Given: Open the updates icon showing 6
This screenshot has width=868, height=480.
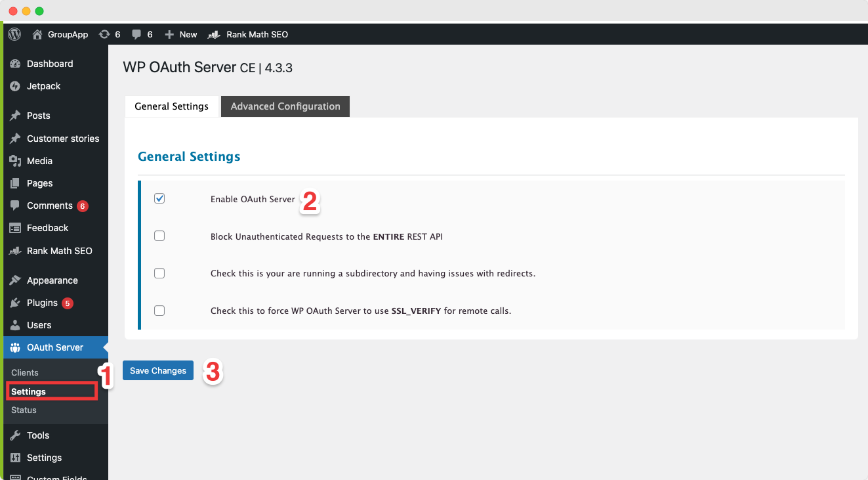Looking at the screenshot, I should coord(104,34).
